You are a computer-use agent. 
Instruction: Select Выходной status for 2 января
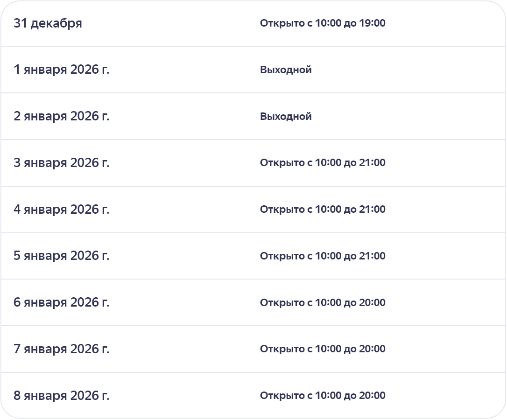(x=286, y=116)
